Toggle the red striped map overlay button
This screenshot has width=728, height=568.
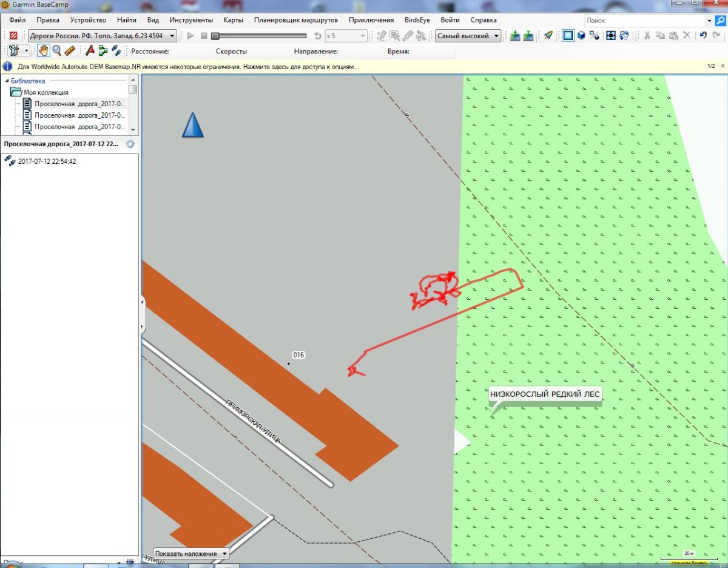(13, 36)
